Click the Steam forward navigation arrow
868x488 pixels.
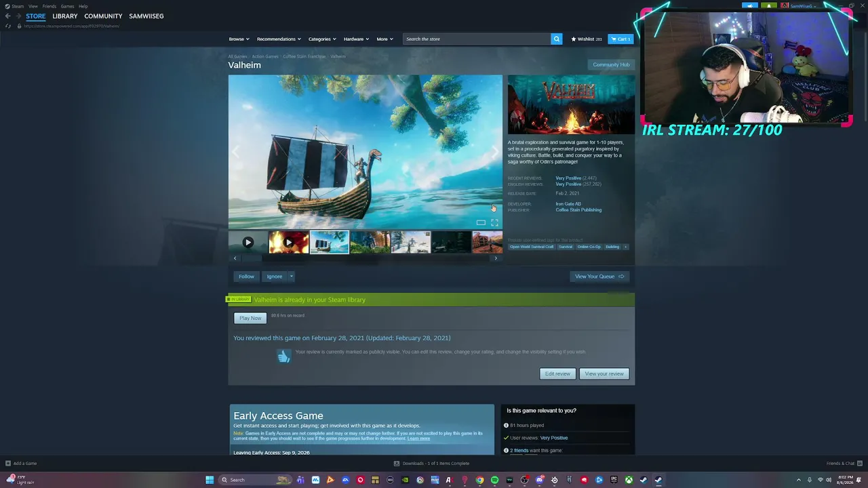coord(18,16)
